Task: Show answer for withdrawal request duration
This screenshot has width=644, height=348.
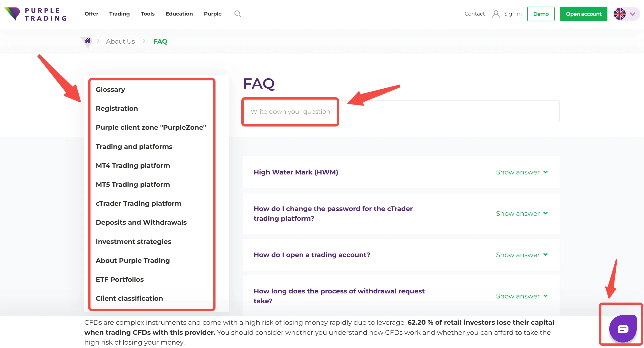Action: pyautogui.click(x=522, y=296)
